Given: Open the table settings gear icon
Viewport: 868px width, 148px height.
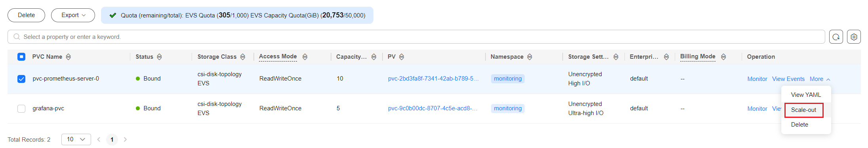Looking at the screenshot, I should 854,37.
